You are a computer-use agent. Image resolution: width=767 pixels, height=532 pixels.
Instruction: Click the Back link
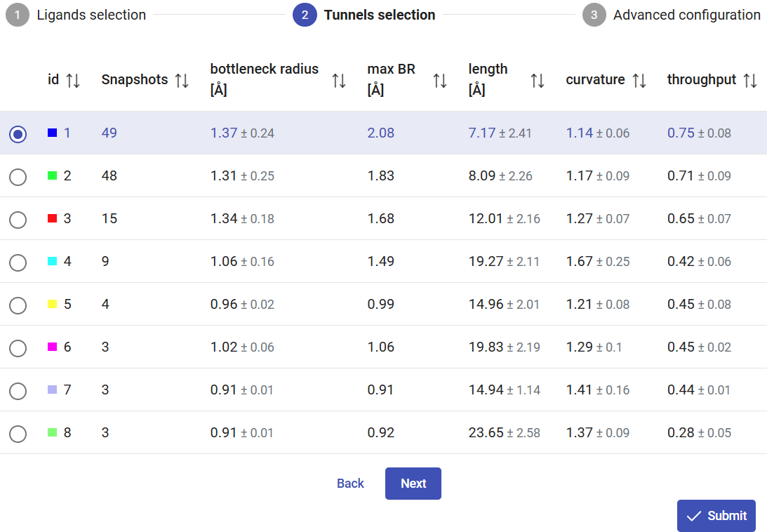click(350, 484)
